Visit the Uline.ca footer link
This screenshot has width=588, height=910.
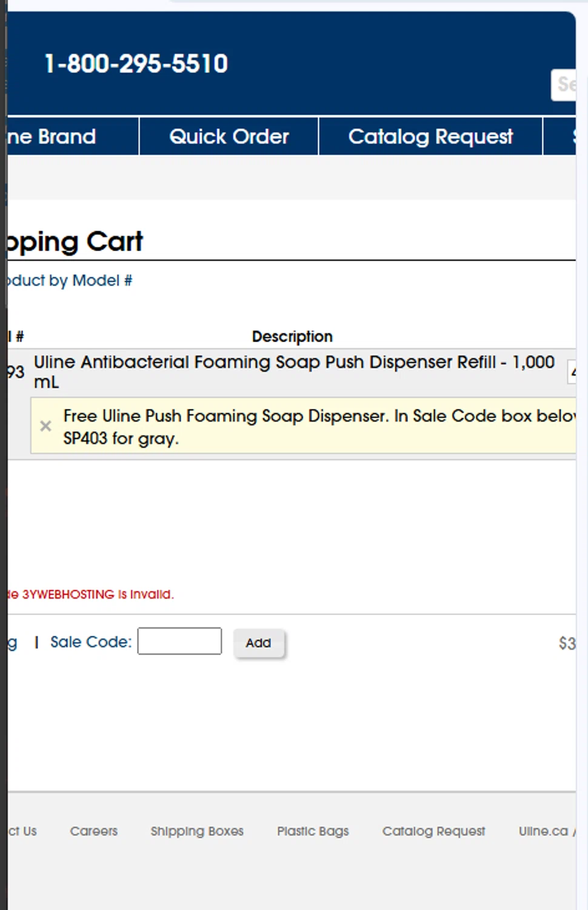point(544,831)
